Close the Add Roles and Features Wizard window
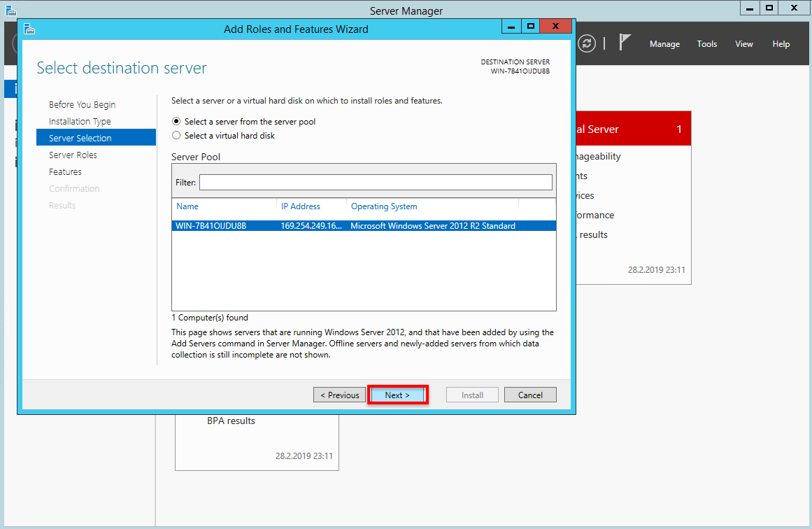The width and height of the screenshot is (812, 529). tap(555, 27)
